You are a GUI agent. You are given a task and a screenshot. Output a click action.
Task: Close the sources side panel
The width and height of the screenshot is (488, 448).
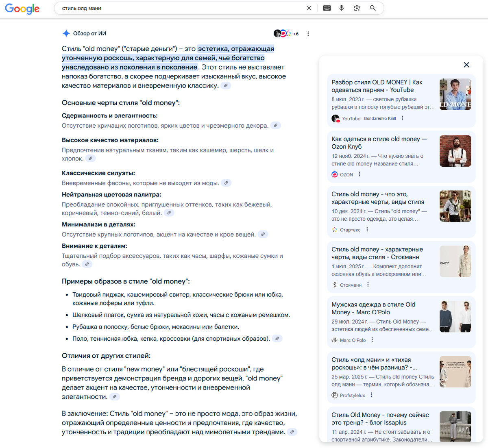coord(466,65)
